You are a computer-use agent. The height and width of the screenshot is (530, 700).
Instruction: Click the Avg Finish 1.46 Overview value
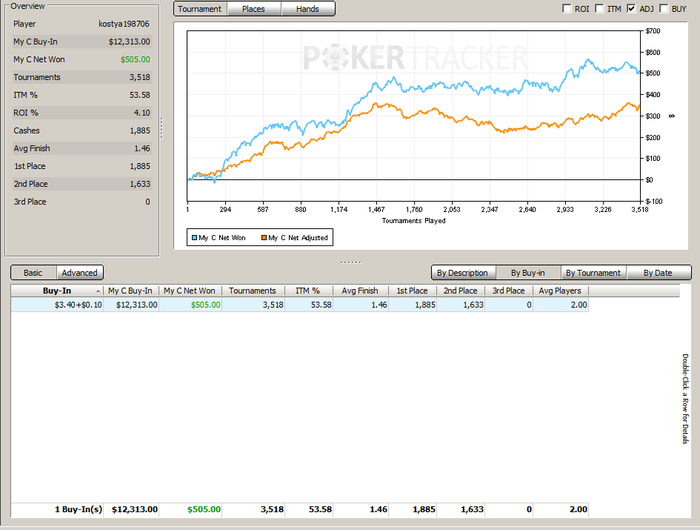[142, 149]
